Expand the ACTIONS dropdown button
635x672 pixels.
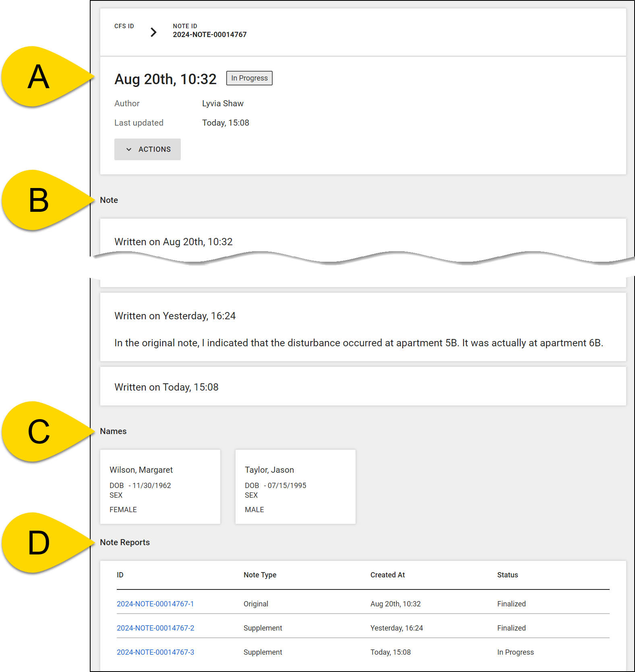[x=147, y=149]
